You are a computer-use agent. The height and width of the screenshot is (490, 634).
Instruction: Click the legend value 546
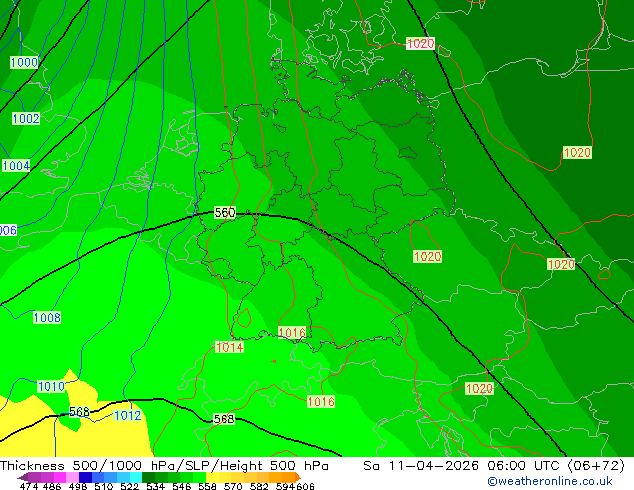coord(181,486)
